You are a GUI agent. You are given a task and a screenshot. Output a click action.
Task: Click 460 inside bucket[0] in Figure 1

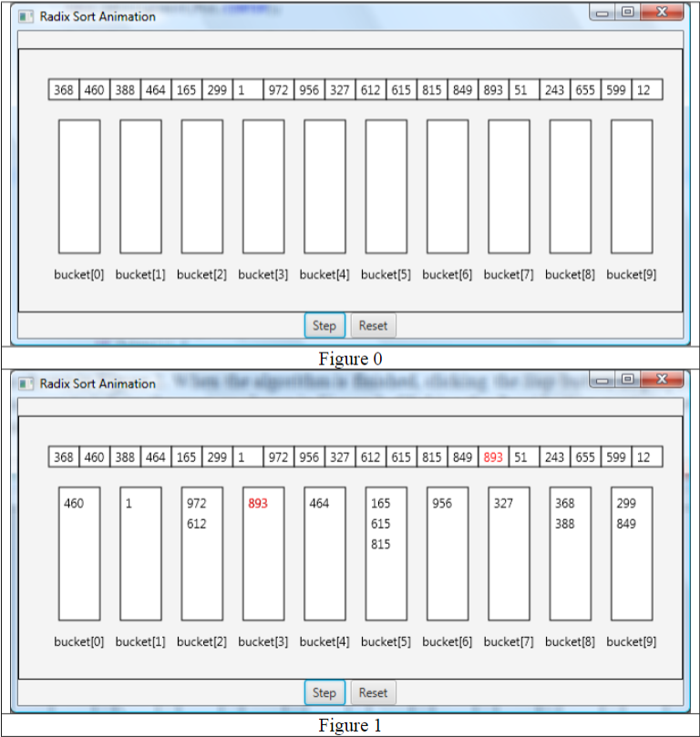[x=74, y=504]
